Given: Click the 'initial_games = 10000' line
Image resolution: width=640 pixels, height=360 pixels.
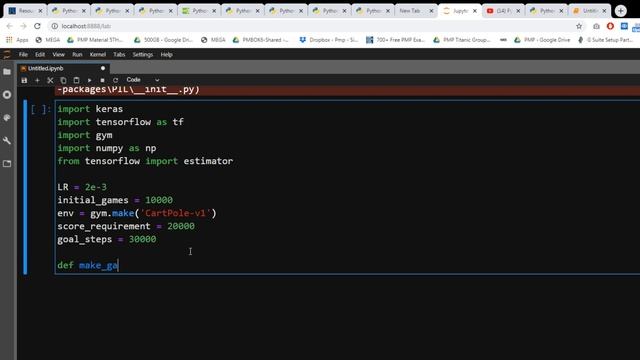Looking at the screenshot, I should point(115,200).
